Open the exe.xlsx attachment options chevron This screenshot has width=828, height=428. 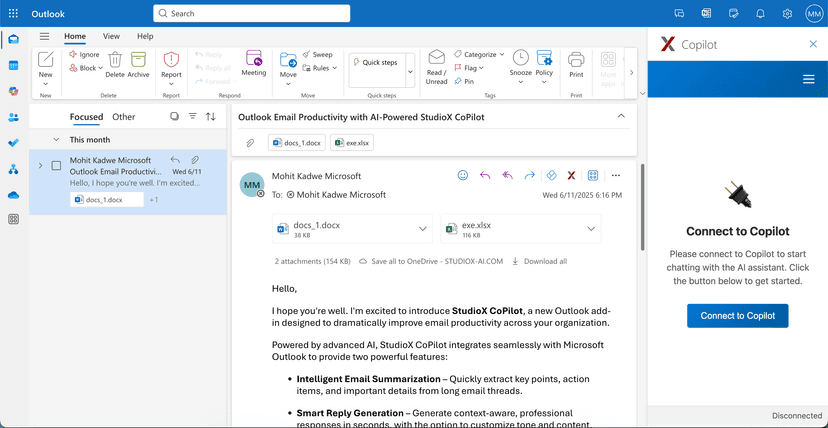(591, 230)
